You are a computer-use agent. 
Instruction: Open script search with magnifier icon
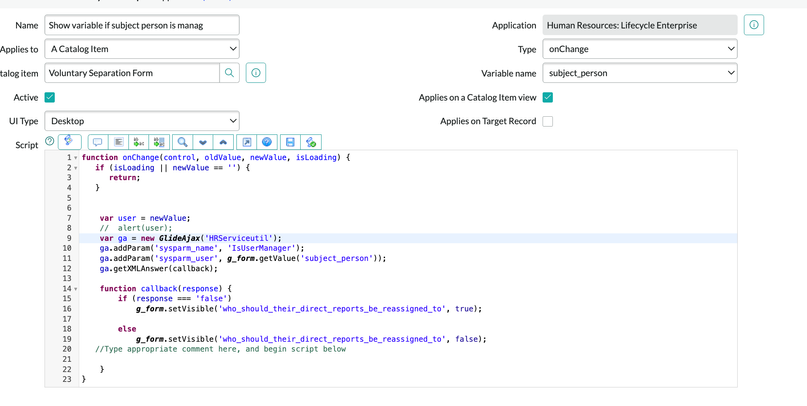point(182,142)
